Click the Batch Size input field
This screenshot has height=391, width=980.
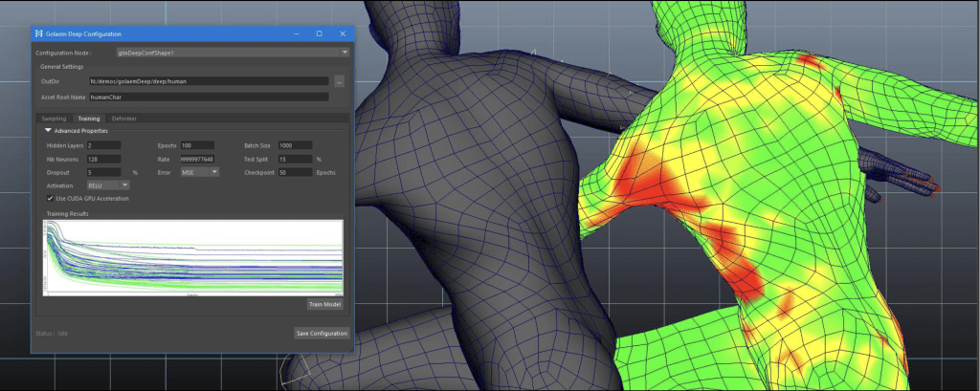click(x=295, y=145)
